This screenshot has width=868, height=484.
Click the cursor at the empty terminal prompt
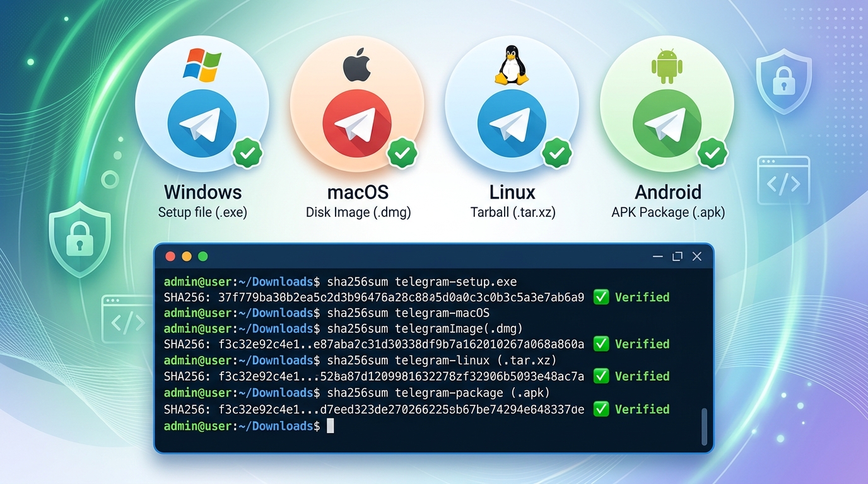click(x=330, y=426)
